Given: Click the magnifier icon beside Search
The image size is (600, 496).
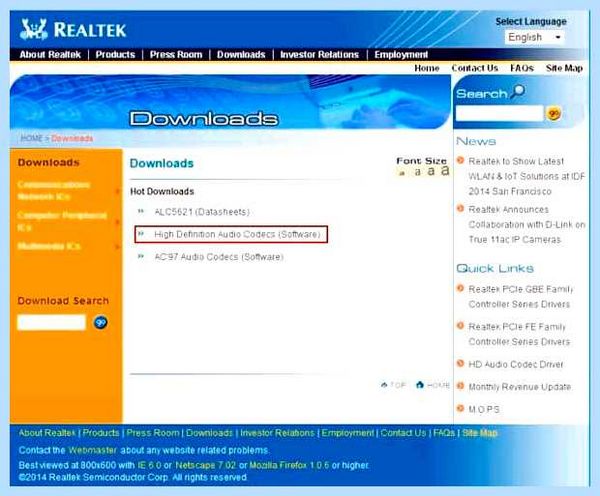Looking at the screenshot, I should click(x=518, y=91).
